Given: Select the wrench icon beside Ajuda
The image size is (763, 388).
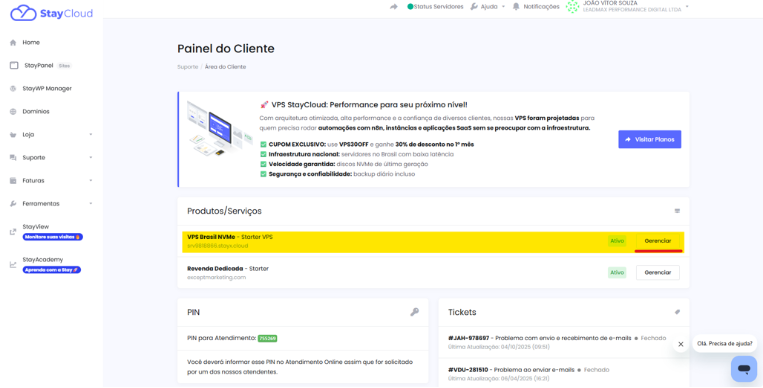Looking at the screenshot, I should (x=474, y=7).
